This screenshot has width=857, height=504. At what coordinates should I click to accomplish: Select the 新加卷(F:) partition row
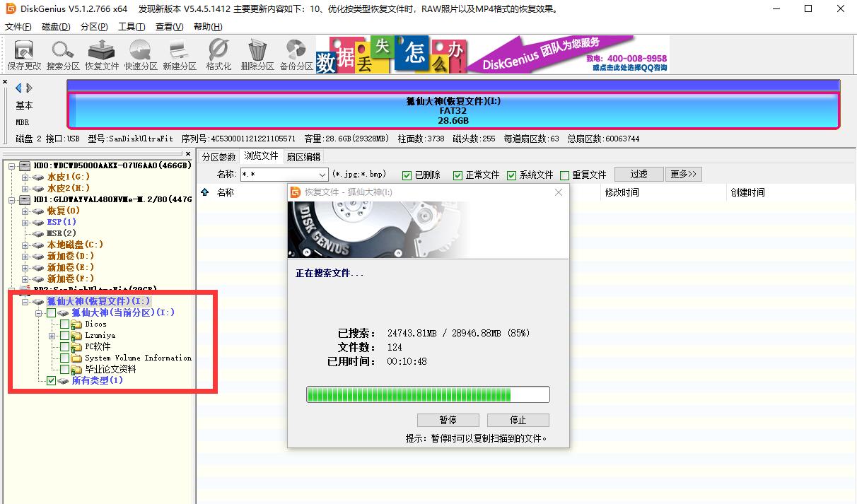coord(70,279)
